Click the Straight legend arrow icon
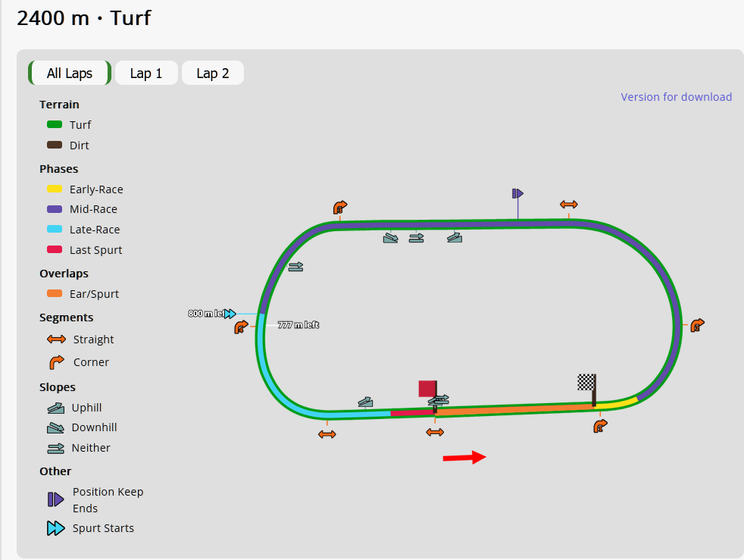This screenshot has width=744, height=560. [x=57, y=339]
